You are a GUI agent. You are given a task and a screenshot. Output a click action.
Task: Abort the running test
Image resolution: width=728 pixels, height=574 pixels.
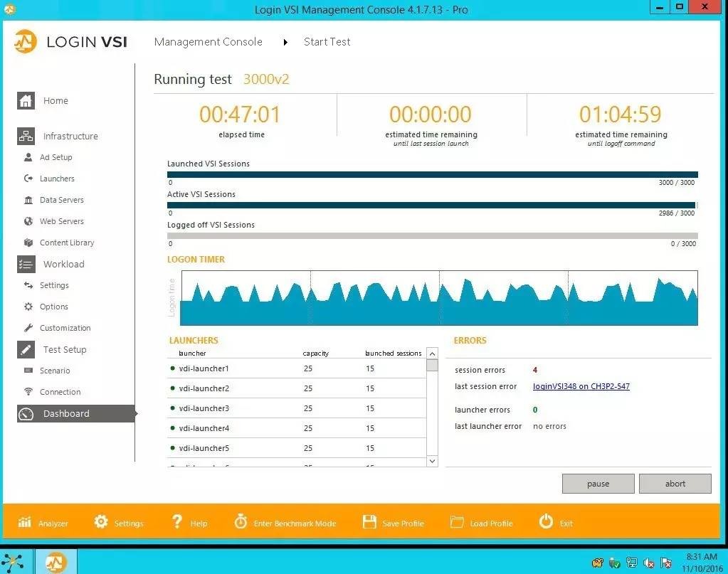(x=675, y=484)
